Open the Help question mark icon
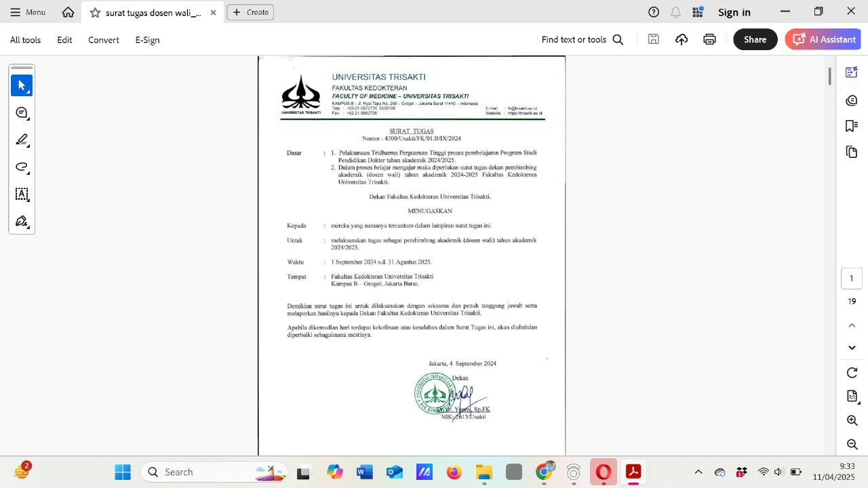The height and width of the screenshot is (488, 868). tap(654, 12)
